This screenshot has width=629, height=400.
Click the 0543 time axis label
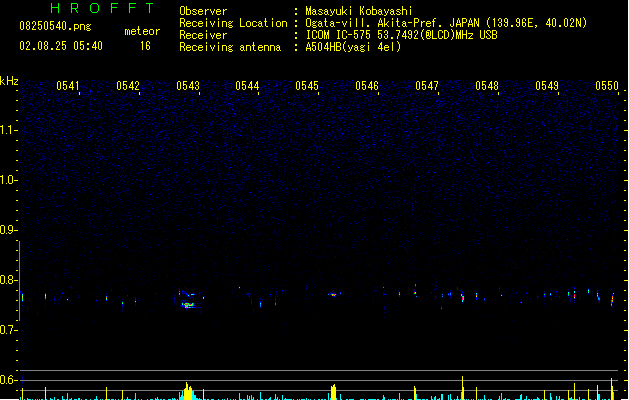(188, 86)
